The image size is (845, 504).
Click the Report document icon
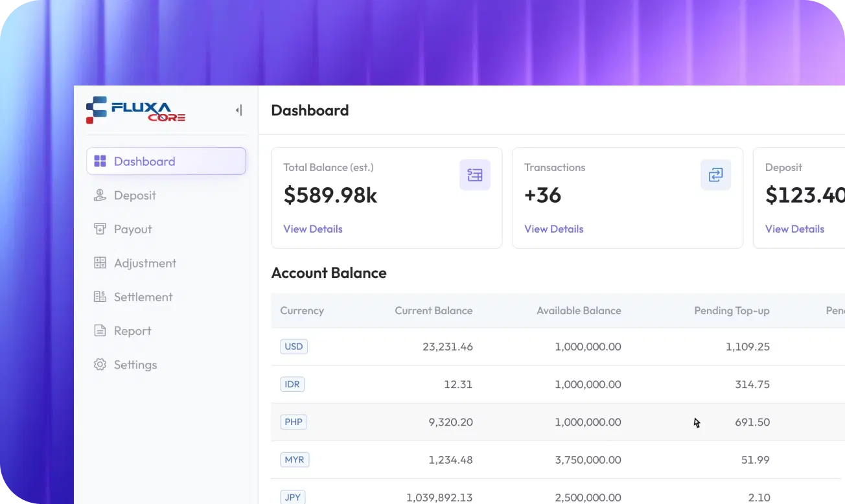[100, 330]
